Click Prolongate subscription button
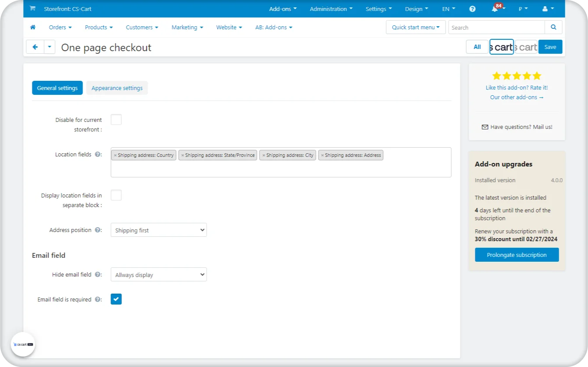 tap(517, 255)
